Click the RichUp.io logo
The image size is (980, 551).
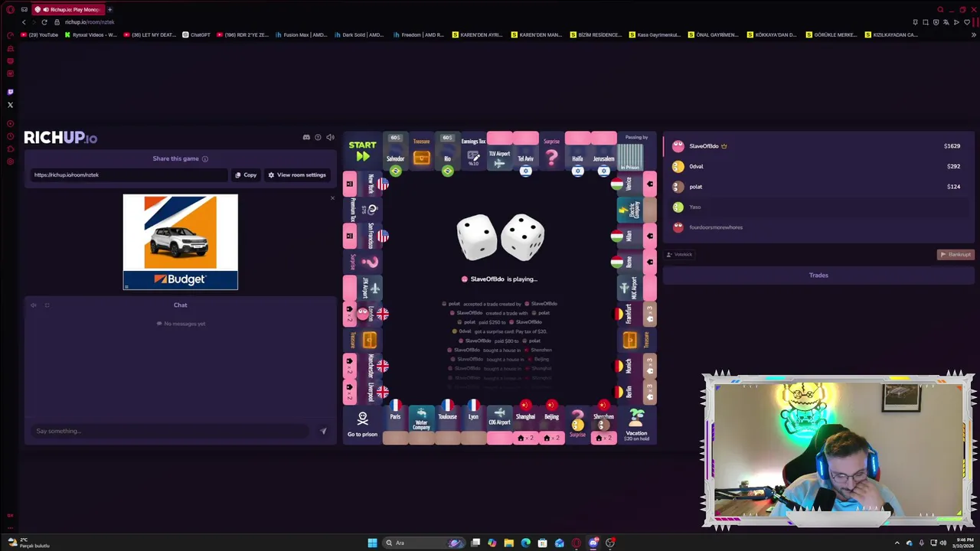coord(60,138)
